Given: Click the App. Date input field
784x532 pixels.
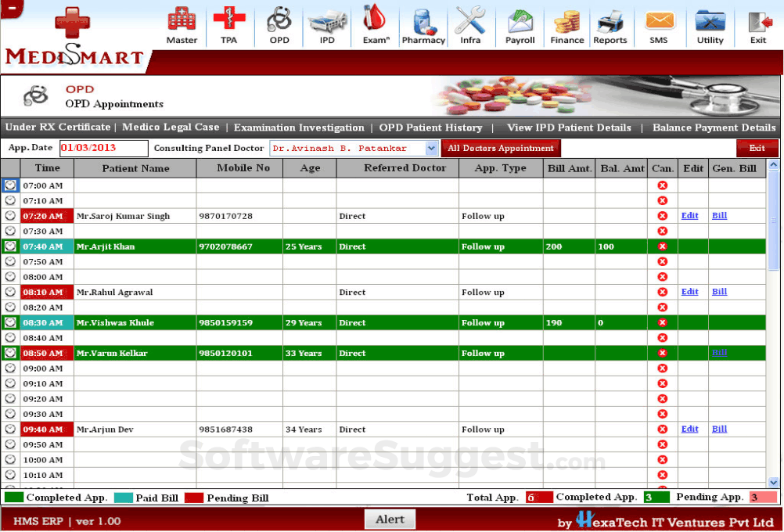Looking at the screenshot, I should click(103, 148).
